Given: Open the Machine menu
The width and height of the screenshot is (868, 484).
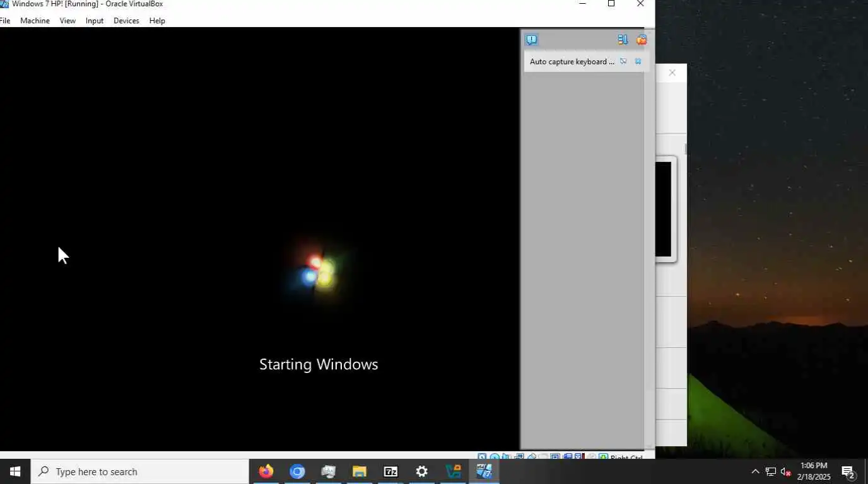Looking at the screenshot, I should point(35,21).
